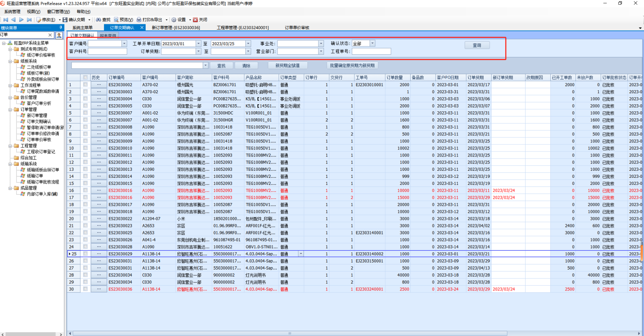Screen dimensions: 644x336
Task: Open the 查找 binoculars search tool
Action: click(103, 20)
